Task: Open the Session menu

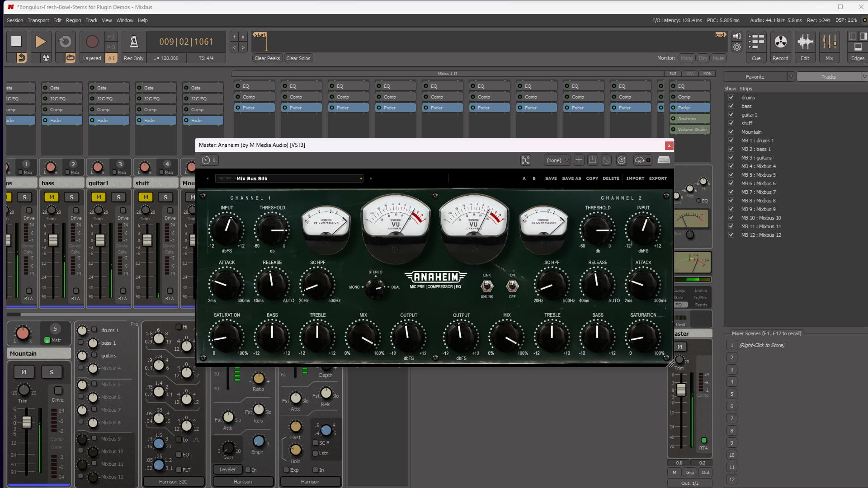Action: (15, 20)
